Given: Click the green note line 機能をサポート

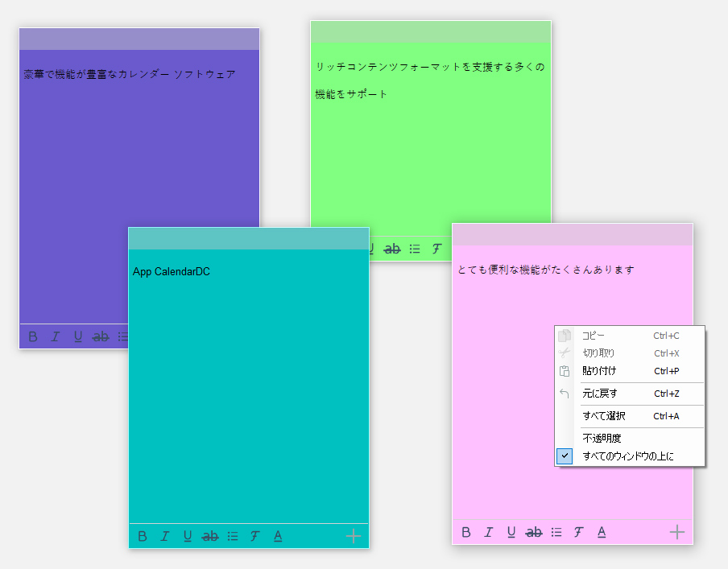Looking at the screenshot, I should [x=351, y=94].
